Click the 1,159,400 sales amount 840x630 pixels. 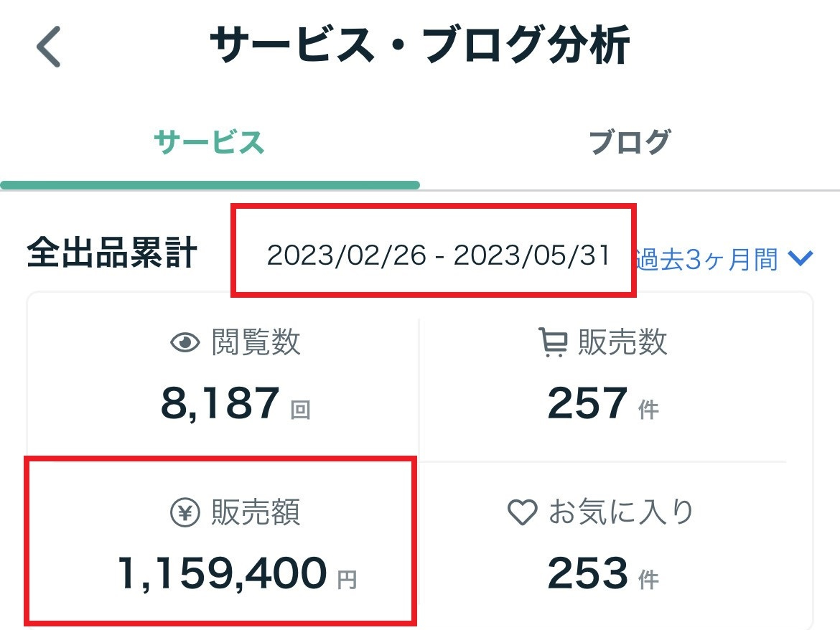click(x=222, y=574)
